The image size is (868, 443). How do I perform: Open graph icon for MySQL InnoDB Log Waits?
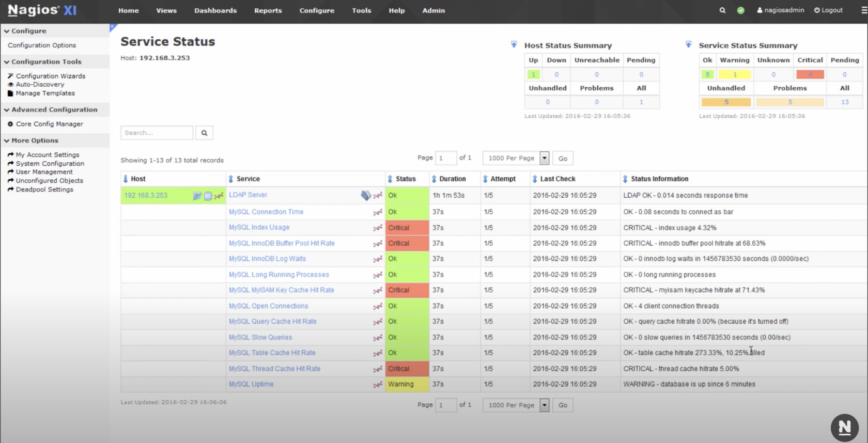click(x=378, y=259)
